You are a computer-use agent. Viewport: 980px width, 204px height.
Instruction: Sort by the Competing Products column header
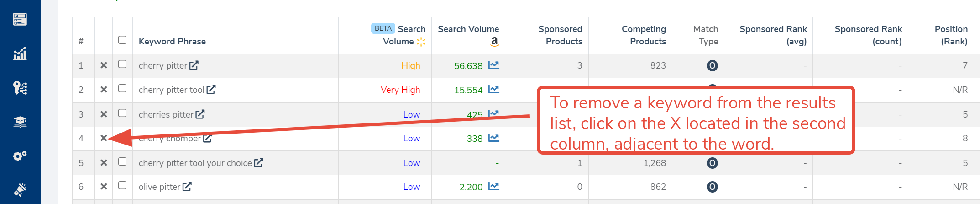[x=644, y=35]
